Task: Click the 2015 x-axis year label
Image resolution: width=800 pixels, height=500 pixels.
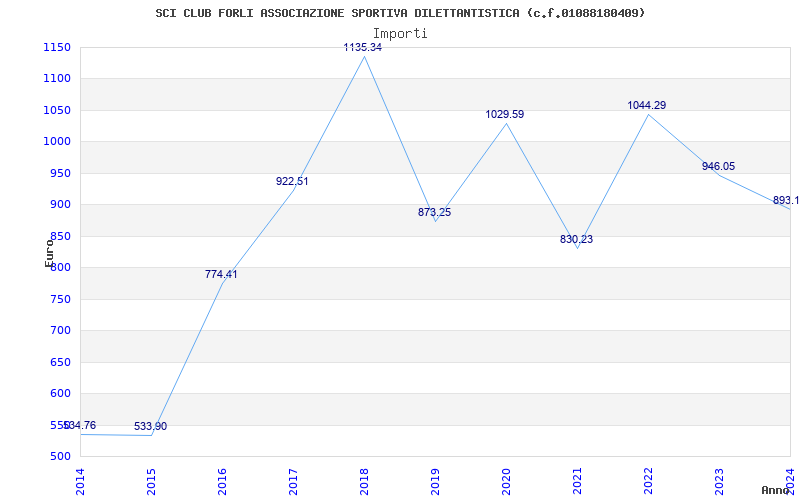Action: pyautogui.click(x=151, y=482)
